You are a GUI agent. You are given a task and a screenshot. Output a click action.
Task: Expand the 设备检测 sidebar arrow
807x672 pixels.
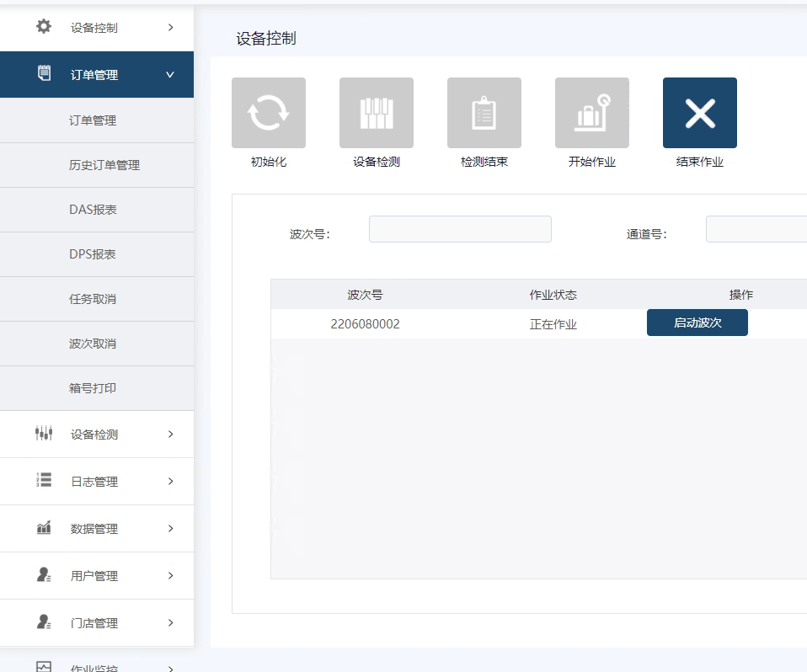click(x=170, y=435)
